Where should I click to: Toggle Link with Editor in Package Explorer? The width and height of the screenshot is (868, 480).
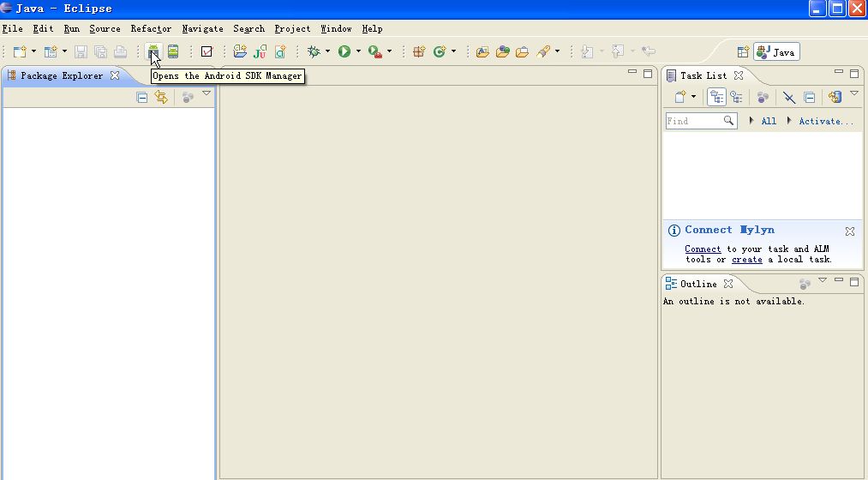(161, 98)
